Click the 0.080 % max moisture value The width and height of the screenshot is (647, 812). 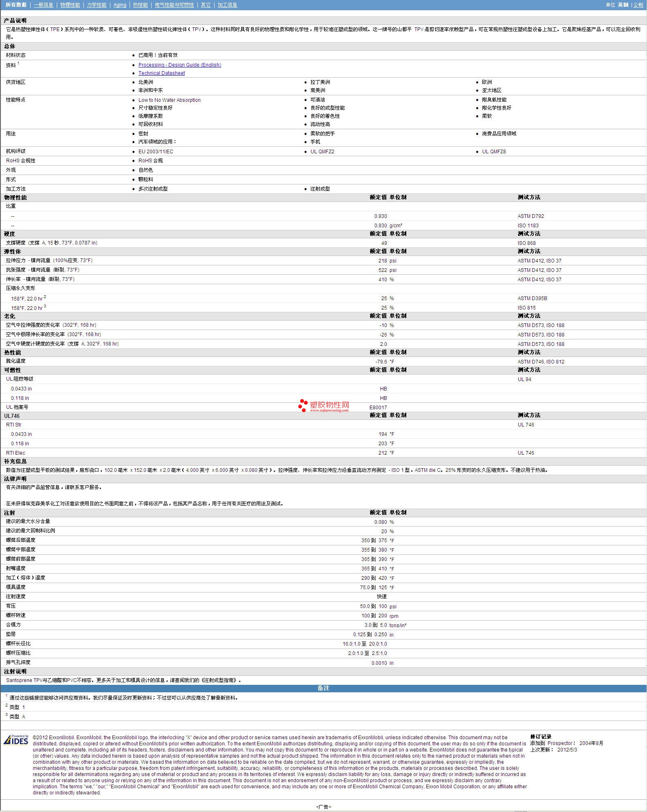pyautogui.click(x=384, y=522)
